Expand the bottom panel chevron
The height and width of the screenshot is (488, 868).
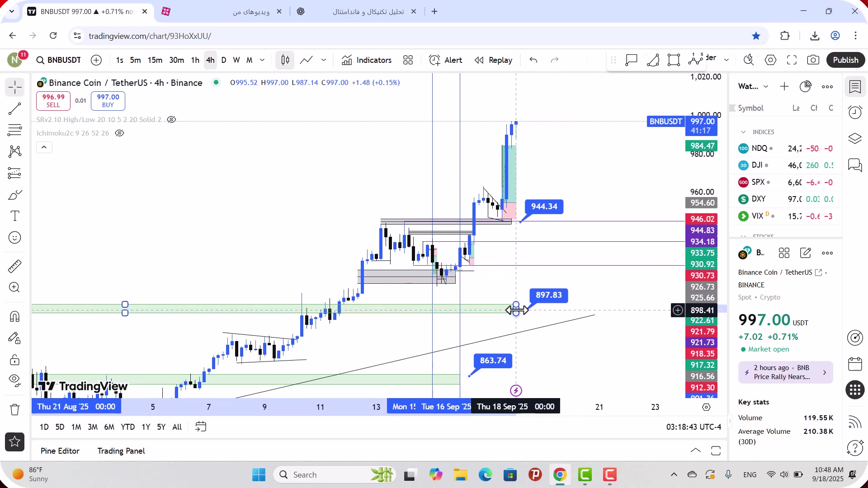pos(696,451)
